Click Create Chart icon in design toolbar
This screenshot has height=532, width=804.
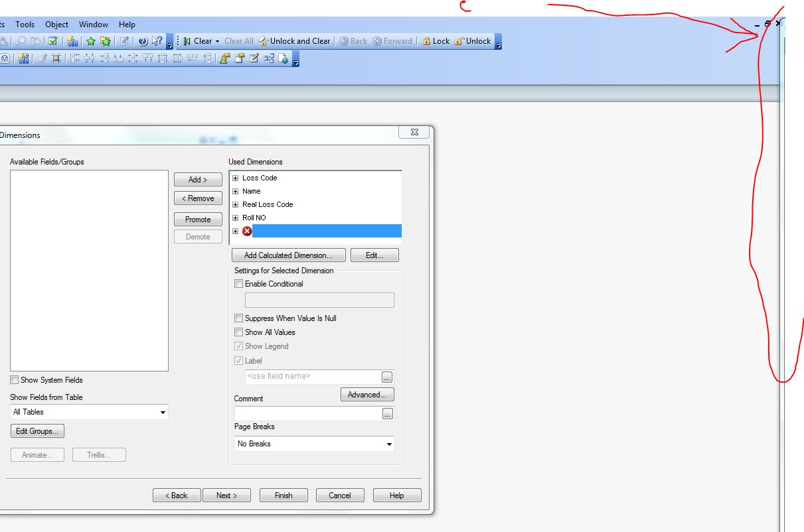click(24, 58)
